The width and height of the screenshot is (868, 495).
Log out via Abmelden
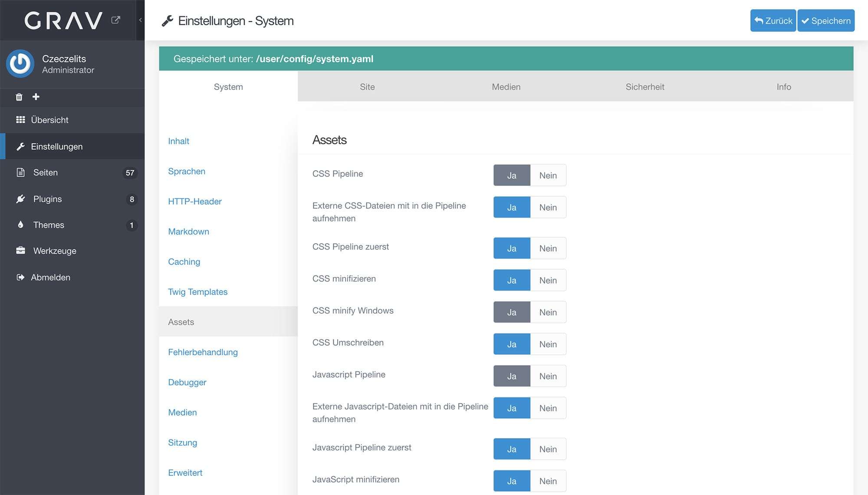(x=50, y=277)
